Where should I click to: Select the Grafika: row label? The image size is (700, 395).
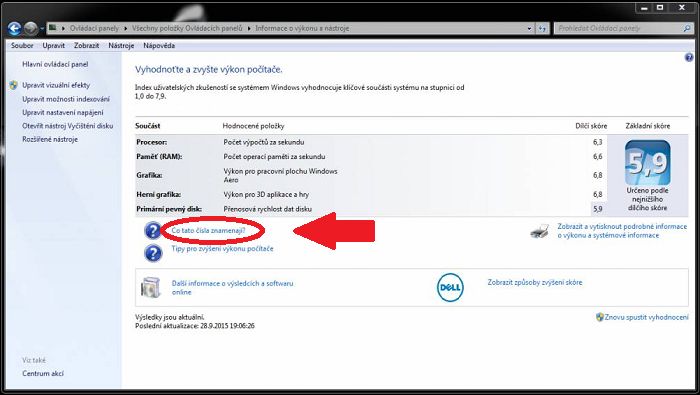(x=149, y=175)
